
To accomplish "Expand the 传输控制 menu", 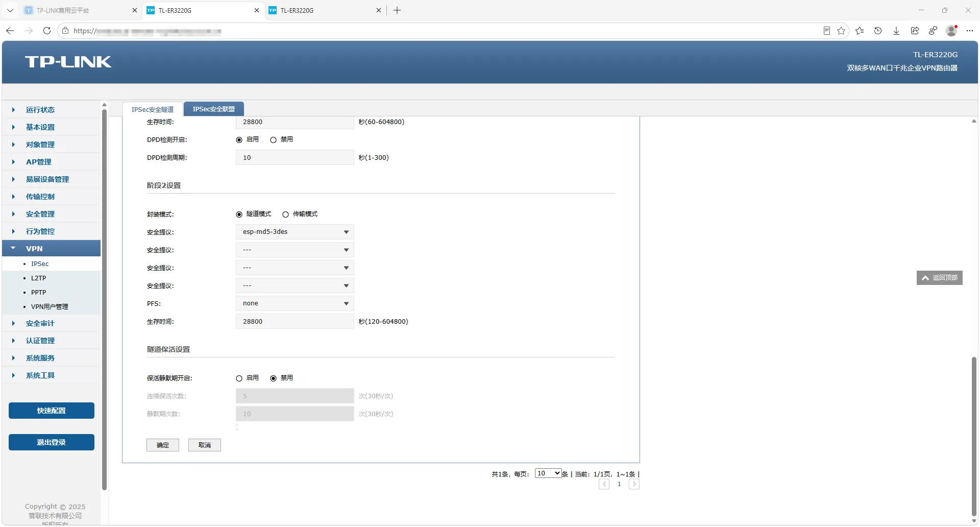I will [51, 197].
